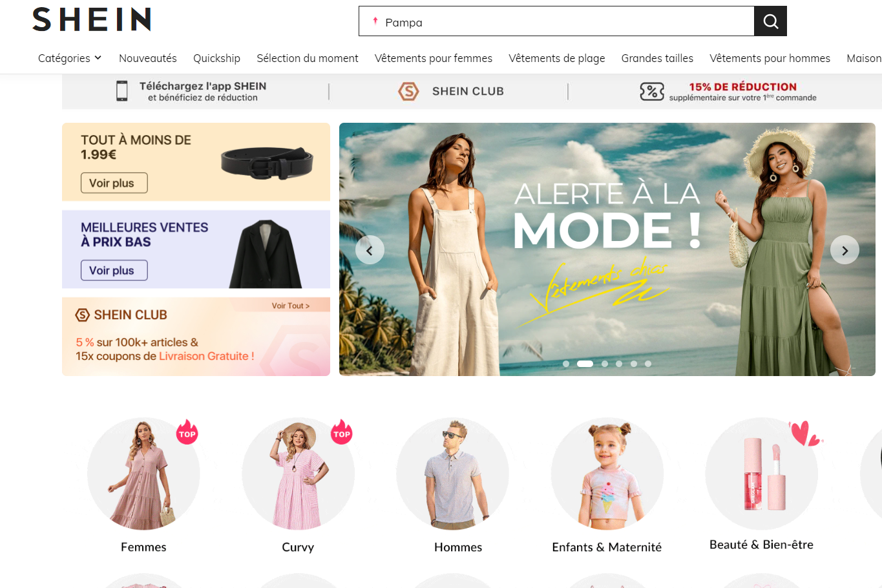Open the Maison menu item

click(864, 58)
